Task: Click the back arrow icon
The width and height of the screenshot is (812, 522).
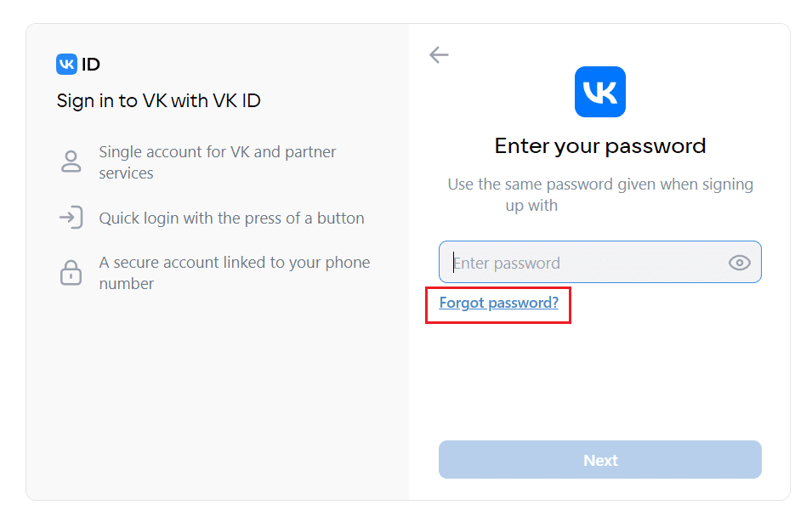Action: tap(439, 54)
